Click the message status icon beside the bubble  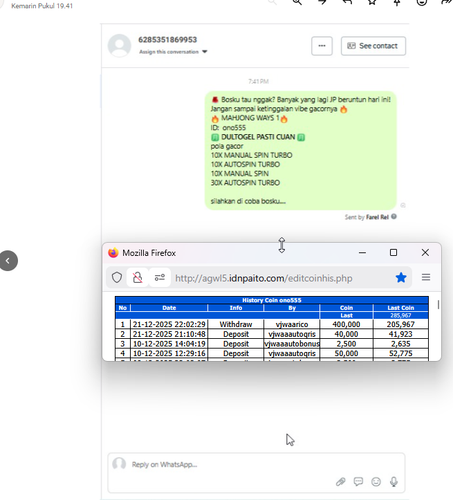coord(403,205)
